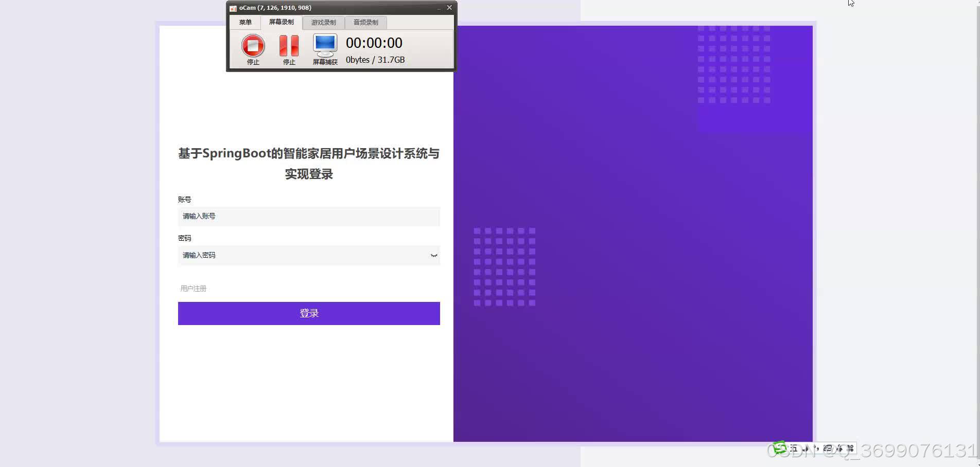Switch the Sogou 五 input mode indicator
The width and height of the screenshot is (980, 467).
tap(794, 448)
